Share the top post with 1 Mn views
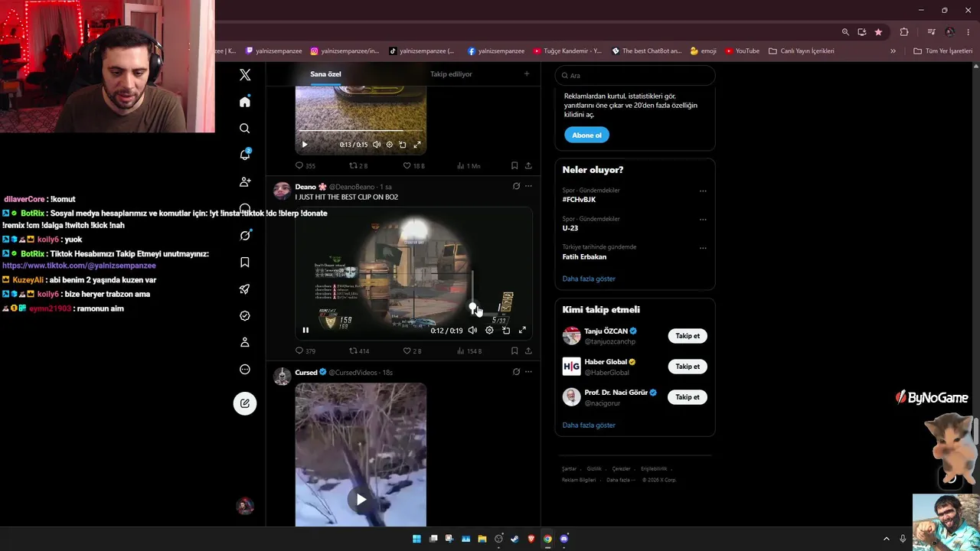Viewport: 980px width, 551px height. (528, 165)
